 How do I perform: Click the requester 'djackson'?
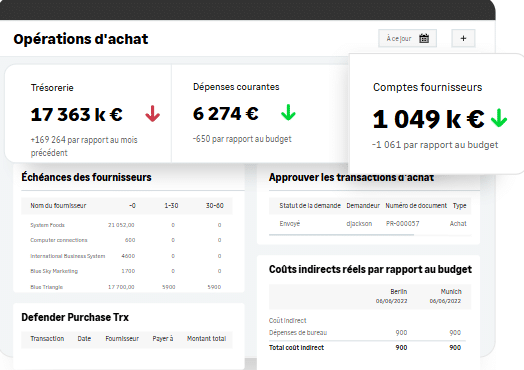pos(359,224)
